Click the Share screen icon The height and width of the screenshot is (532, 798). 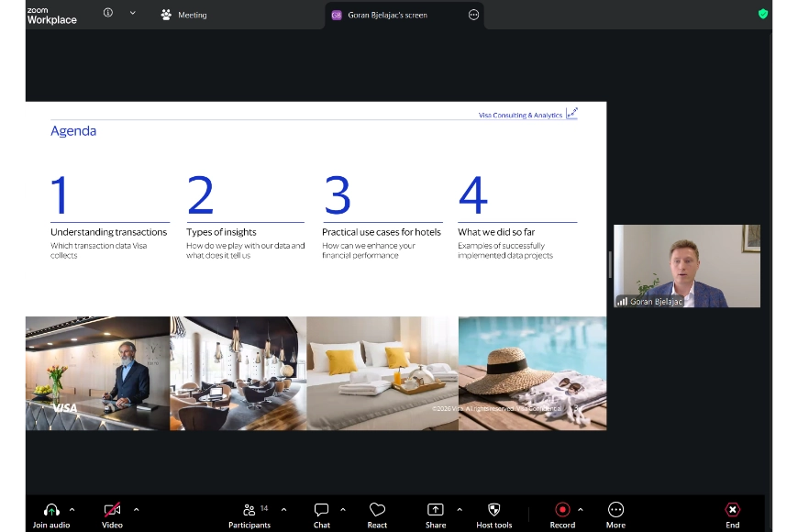point(436,511)
